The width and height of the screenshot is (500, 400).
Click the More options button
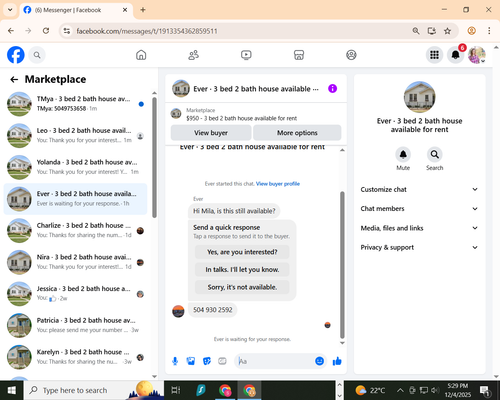point(297,133)
